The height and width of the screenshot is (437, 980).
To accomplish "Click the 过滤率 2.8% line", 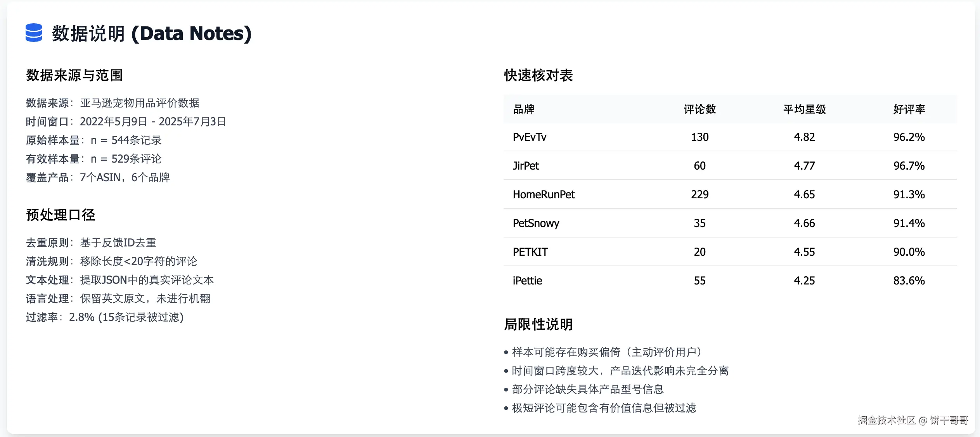I will pyautogui.click(x=105, y=317).
